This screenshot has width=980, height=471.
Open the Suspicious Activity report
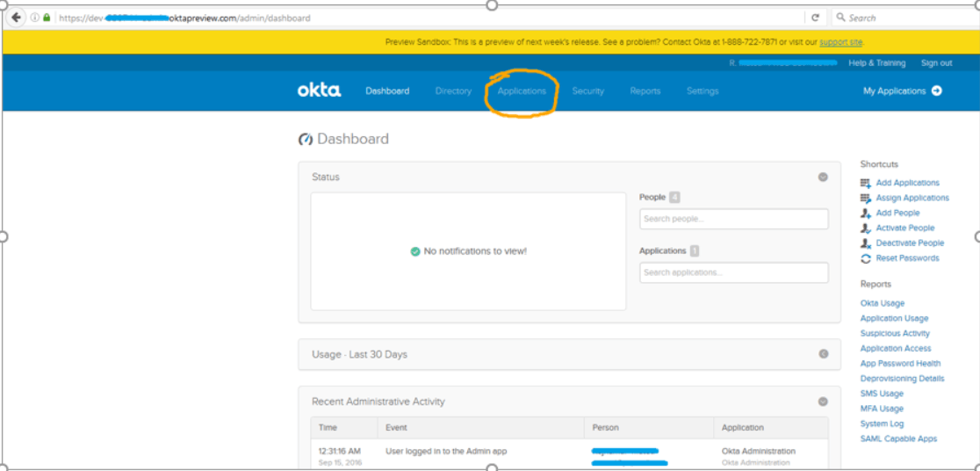coord(895,333)
